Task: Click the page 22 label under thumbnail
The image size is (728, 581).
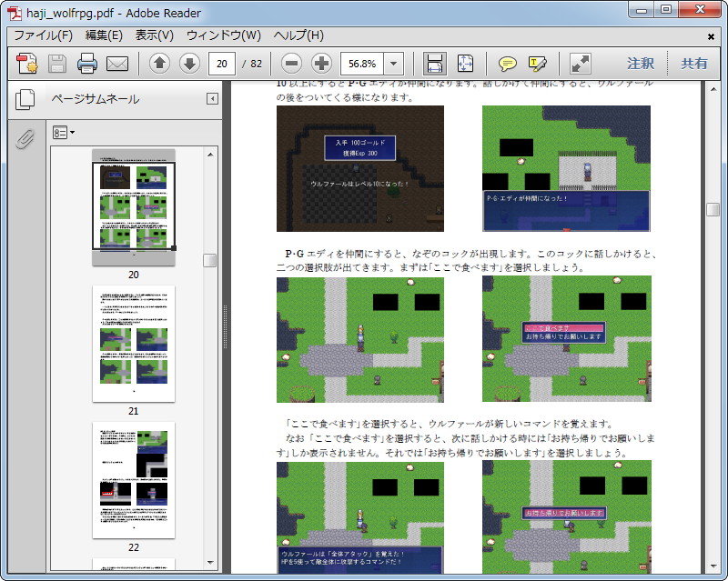Action: coord(134,547)
